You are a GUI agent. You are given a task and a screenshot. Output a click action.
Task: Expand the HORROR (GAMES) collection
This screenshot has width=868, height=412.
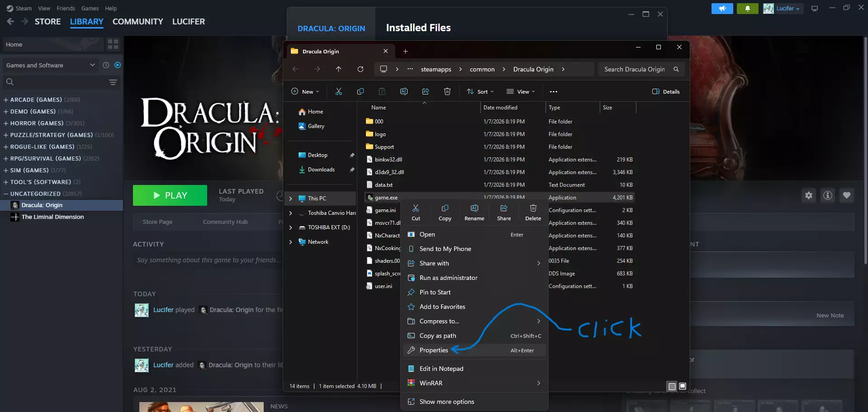coord(6,123)
